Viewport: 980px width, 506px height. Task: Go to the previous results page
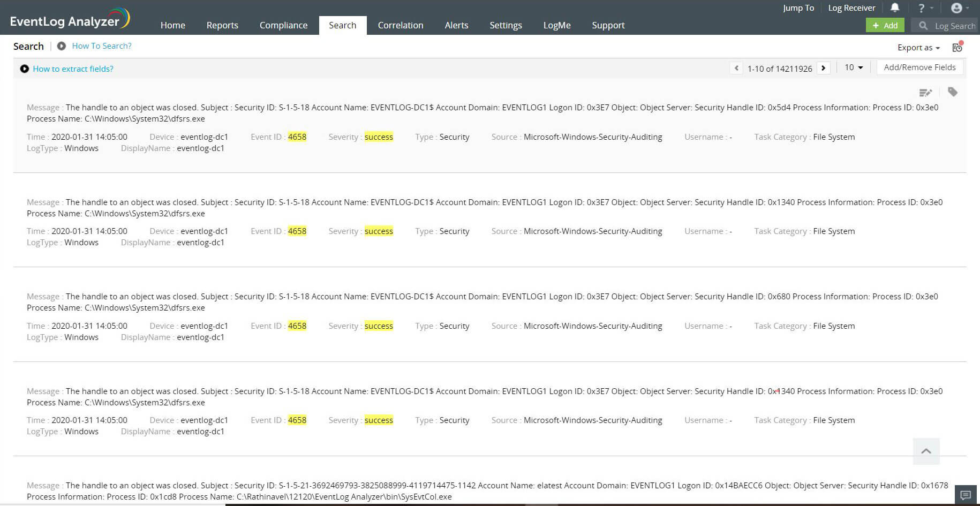[x=736, y=68]
